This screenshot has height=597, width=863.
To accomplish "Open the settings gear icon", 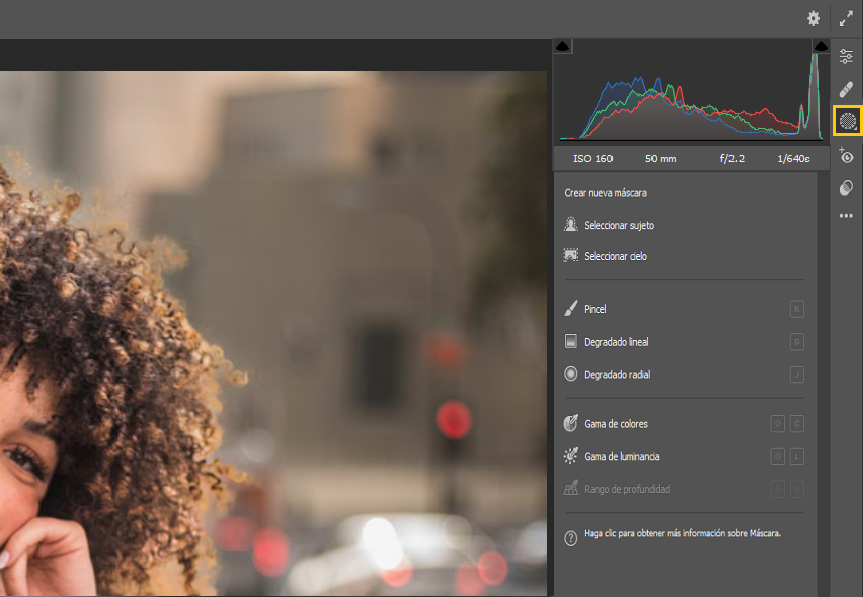I will (x=813, y=19).
